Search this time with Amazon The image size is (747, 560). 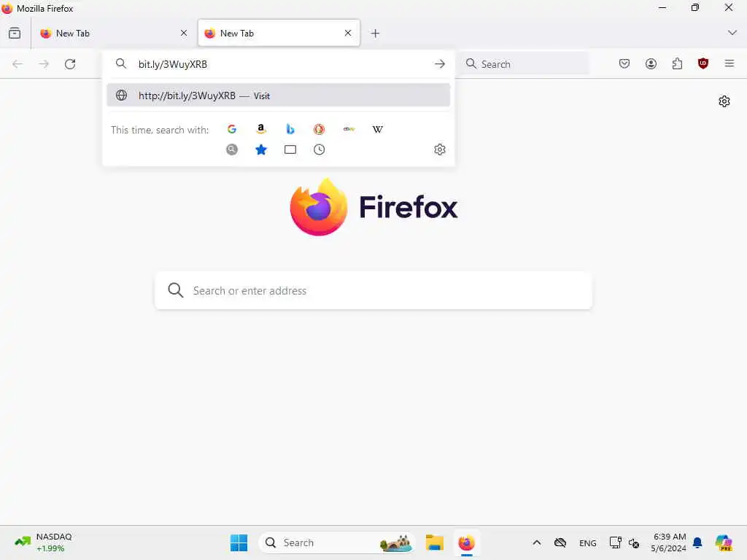260,129
